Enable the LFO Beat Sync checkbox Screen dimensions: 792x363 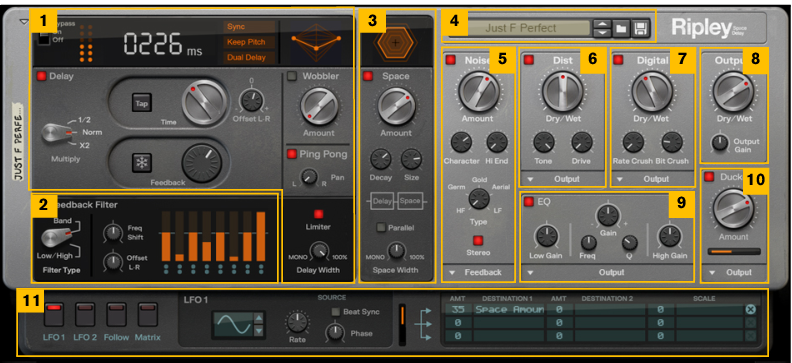click(x=335, y=312)
